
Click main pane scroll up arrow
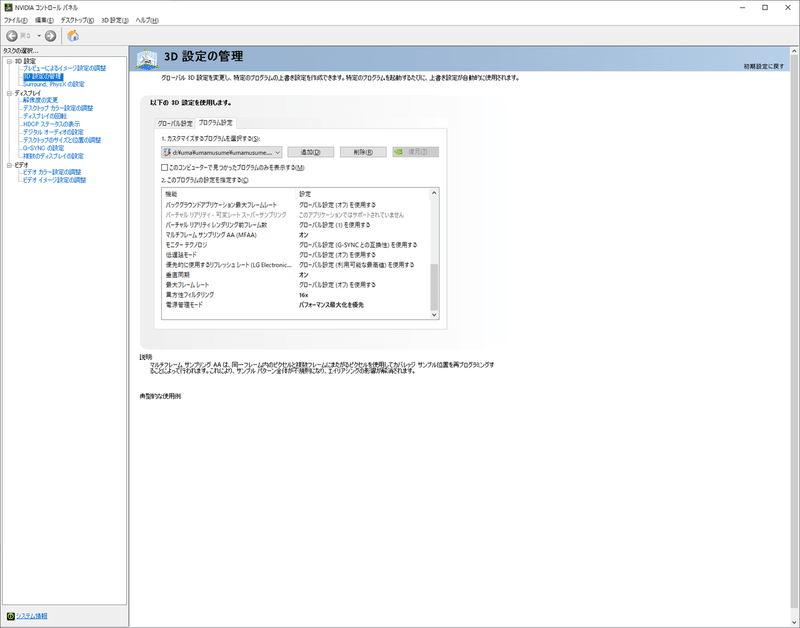(x=794, y=51)
